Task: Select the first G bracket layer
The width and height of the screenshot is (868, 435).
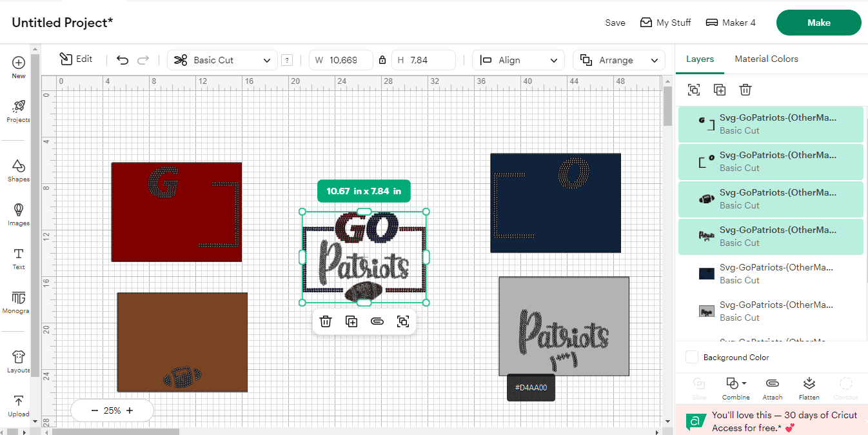Action: point(771,124)
